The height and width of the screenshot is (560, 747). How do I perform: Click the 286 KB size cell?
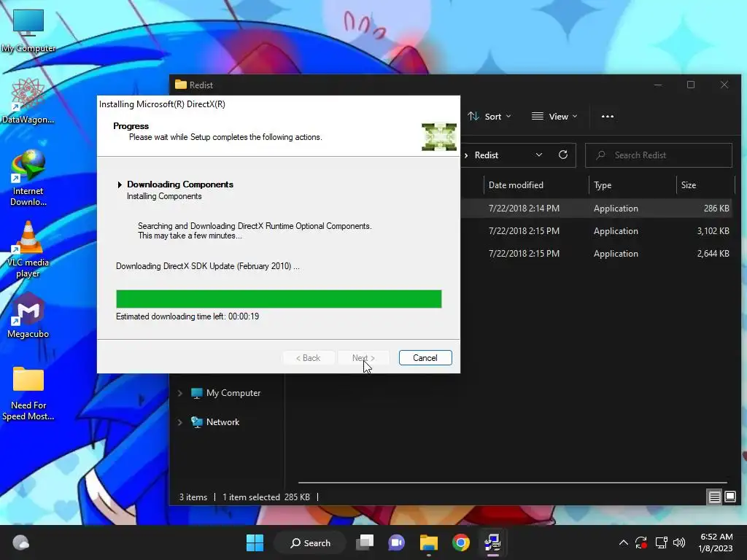(716, 208)
